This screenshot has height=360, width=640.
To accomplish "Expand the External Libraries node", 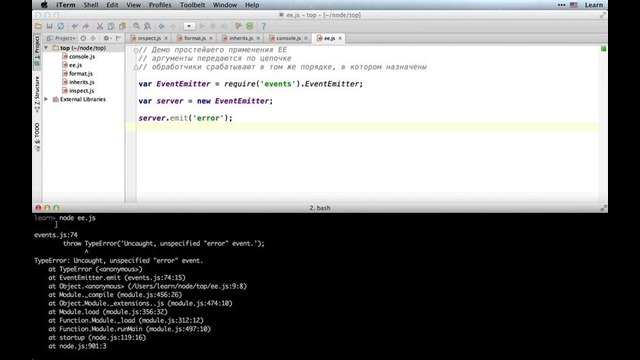I will (46, 99).
